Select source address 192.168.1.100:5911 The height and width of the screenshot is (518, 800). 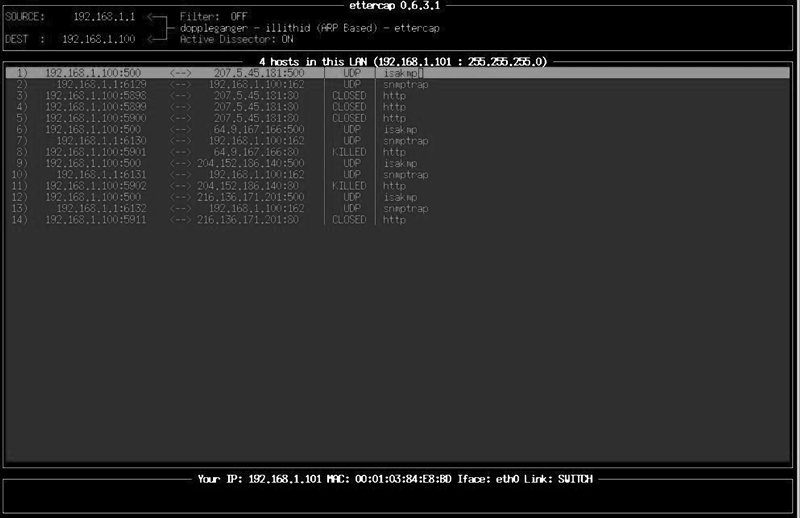pos(96,219)
